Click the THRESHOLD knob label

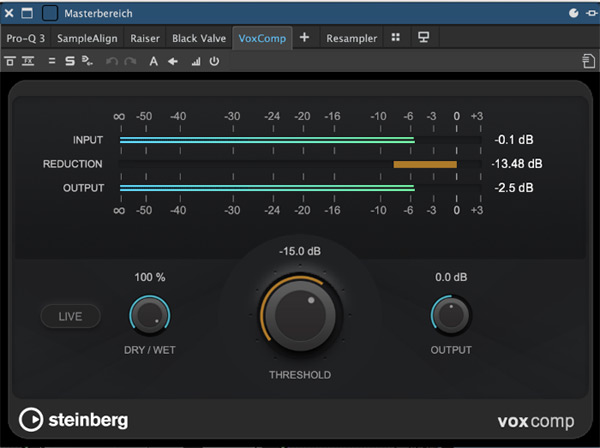tap(300, 375)
